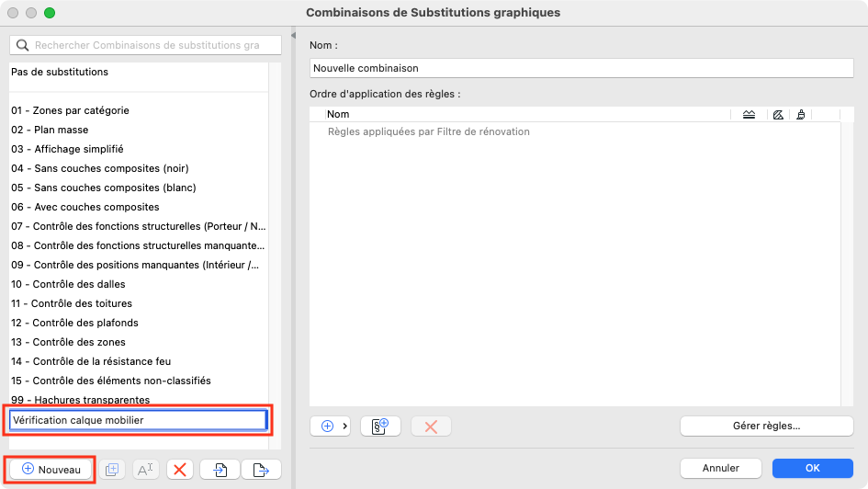Select 07 - Contrôle des fonctions structurelles (Porteur
This screenshot has width=868, height=489.
point(139,226)
